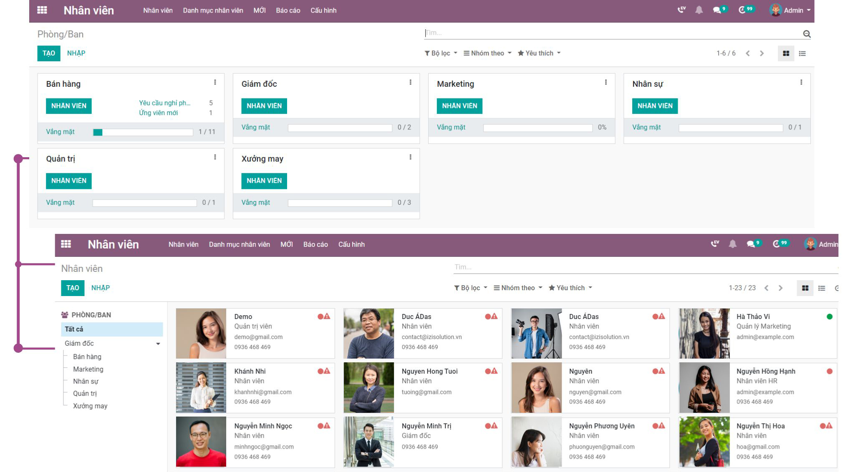Open three-dot menu on Bán hàng card
This screenshot has width=868, height=472.
[215, 83]
